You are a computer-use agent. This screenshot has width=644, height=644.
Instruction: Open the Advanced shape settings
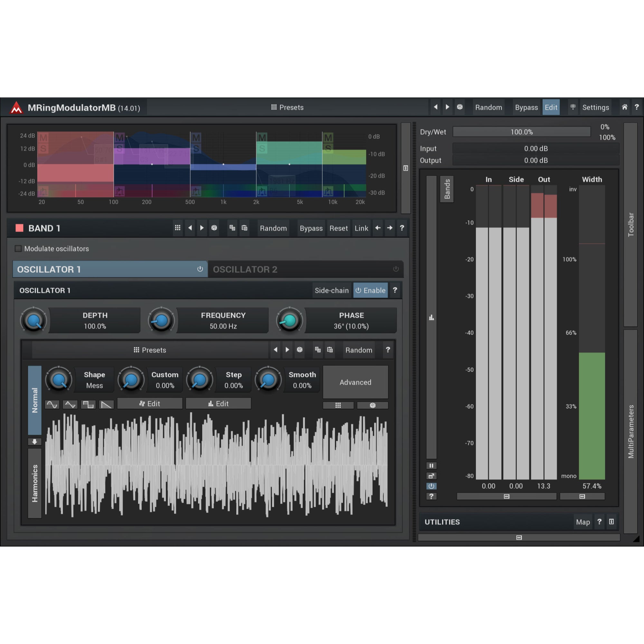[355, 382]
